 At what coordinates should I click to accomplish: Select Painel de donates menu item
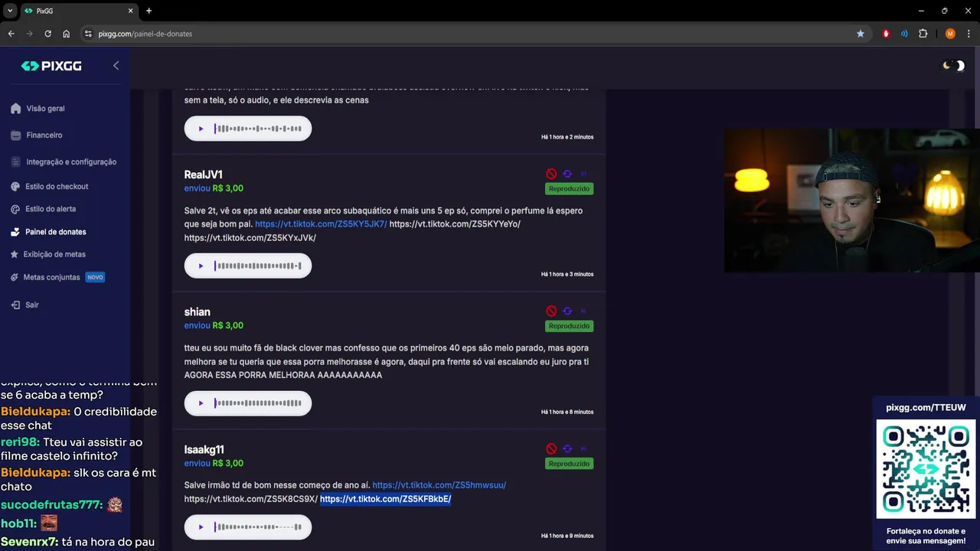tap(55, 232)
